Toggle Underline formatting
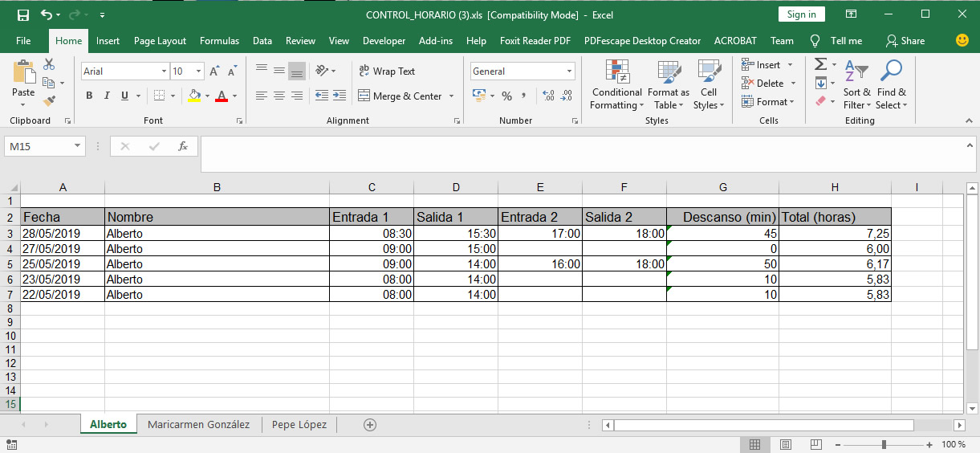Image resolution: width=980 pixels, height=453 pixels. pyautogui.click(x=124, y=96)
